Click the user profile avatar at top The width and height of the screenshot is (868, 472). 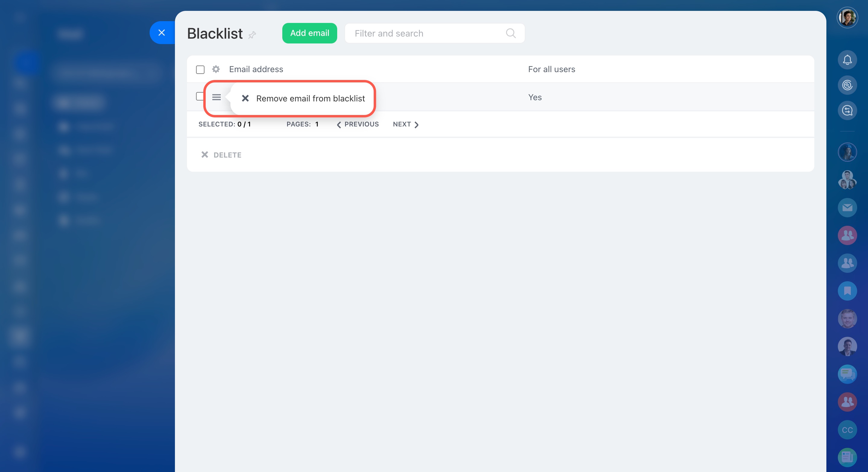tap(847, 18)
